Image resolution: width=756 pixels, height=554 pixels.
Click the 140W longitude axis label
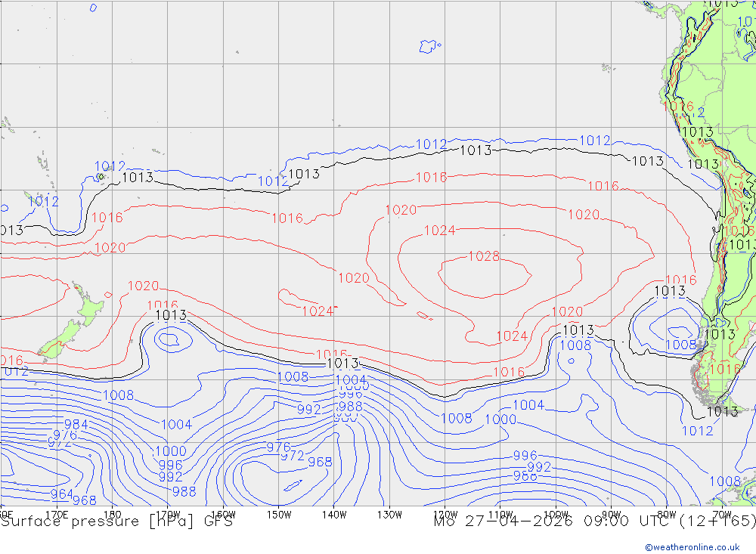click(334, 515)
